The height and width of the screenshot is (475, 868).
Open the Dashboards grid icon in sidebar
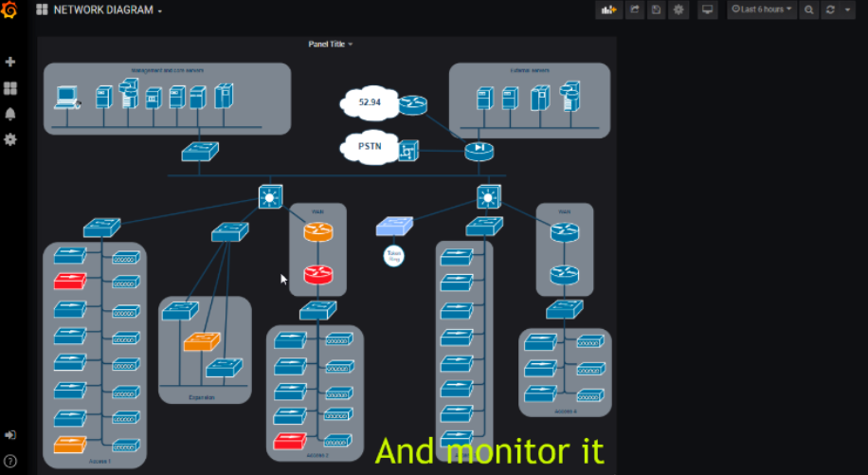[x=10, y=88]
